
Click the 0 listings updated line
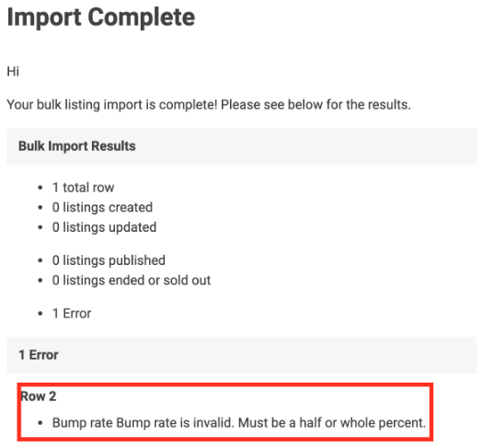coord(104,227)
